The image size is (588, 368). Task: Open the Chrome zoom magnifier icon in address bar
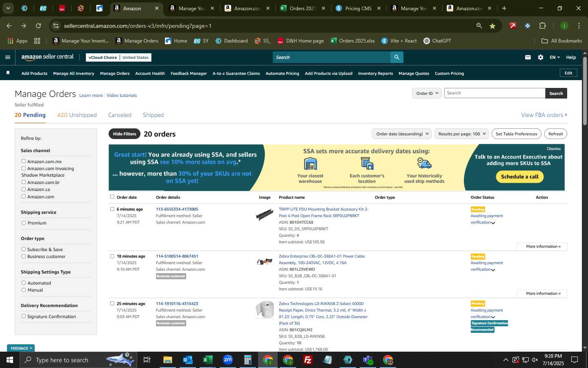click(479, 26)
